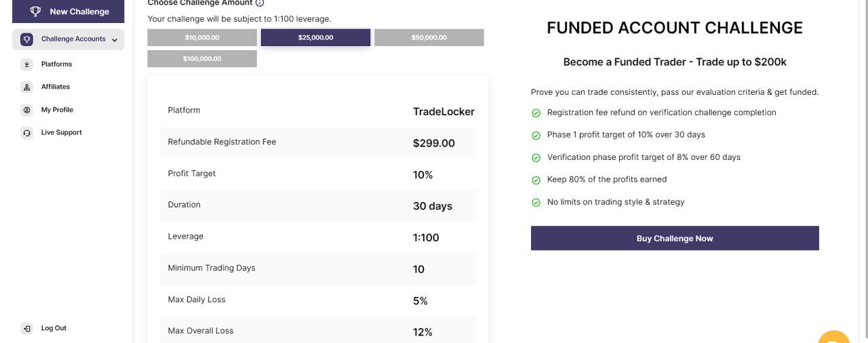The height and width of the screenshot is (343, 868).
Task: Click the Log Out link
Action: [54, 328]
